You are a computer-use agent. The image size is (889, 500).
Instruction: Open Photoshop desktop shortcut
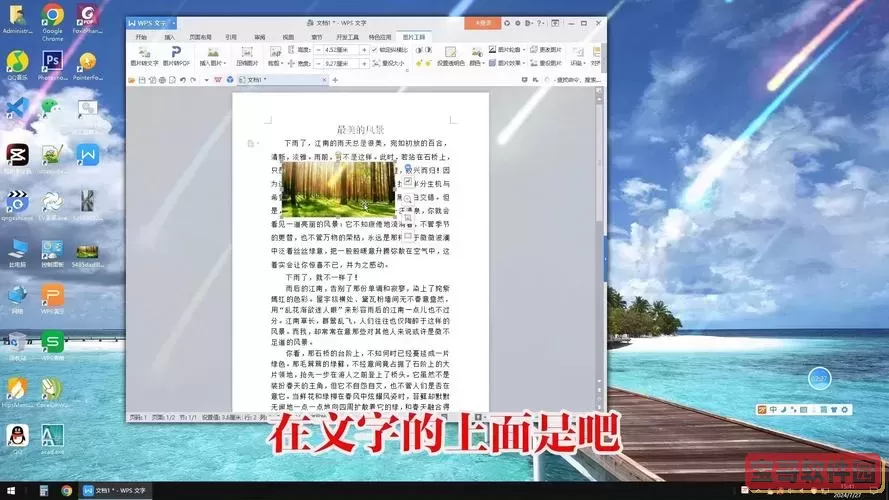pyautogui.click(x=52, y=65)
